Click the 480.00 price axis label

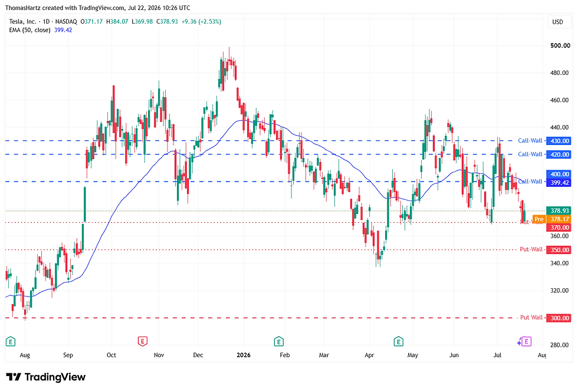coord(560,73)
